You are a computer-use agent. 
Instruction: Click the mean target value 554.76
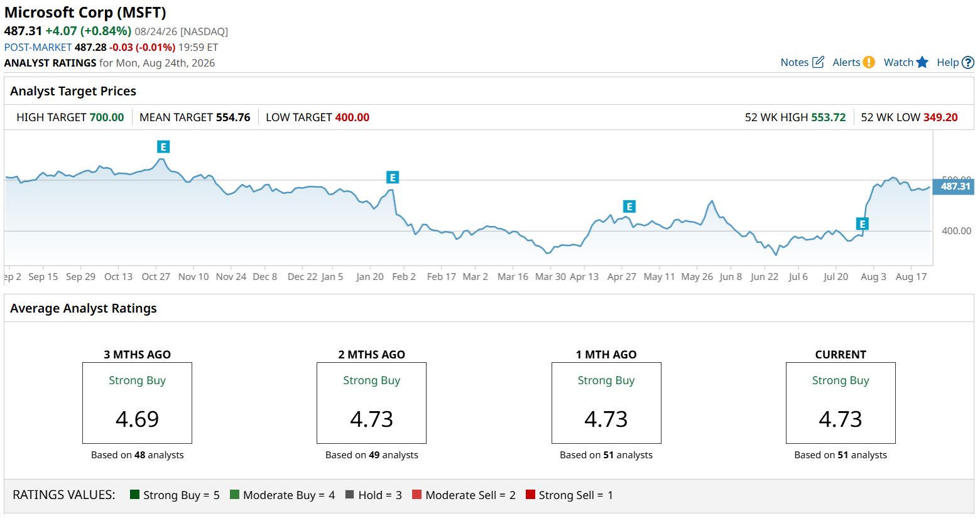coord(233,117)
